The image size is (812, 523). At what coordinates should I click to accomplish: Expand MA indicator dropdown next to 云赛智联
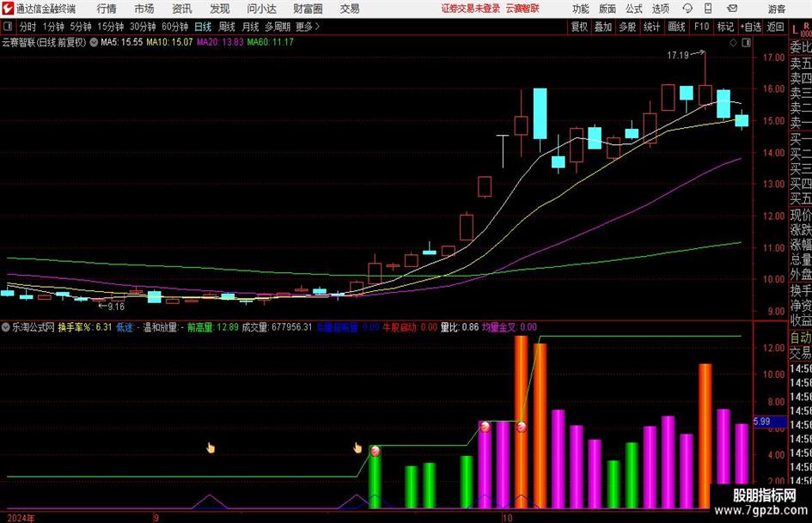pyautogui.click(x=94, y=42)
